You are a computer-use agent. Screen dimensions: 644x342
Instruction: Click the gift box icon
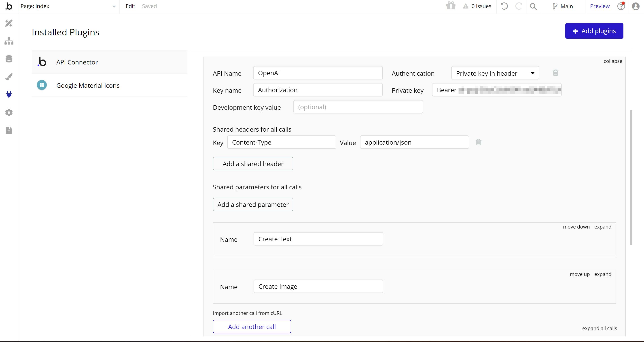tap(451, 6)
